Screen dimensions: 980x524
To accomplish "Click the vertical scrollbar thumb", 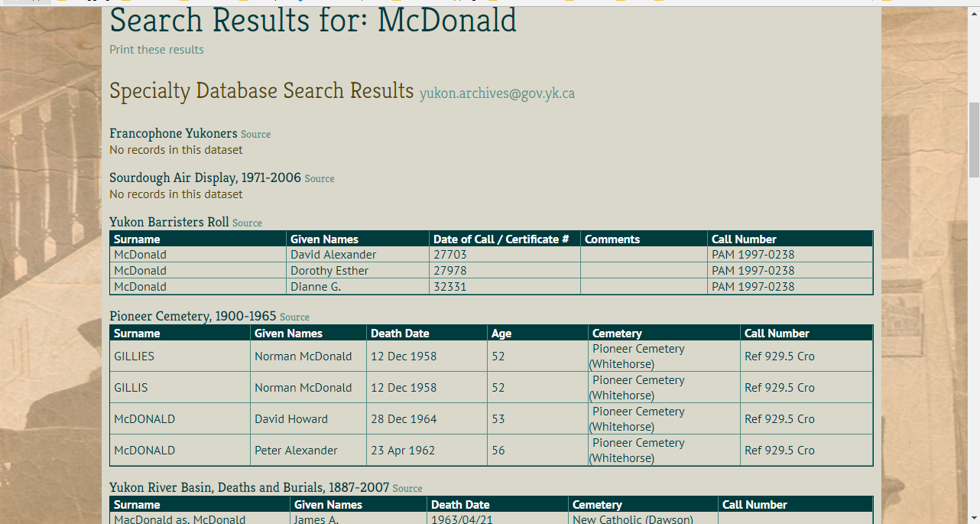I will pyautogui.click(x=973, y=138).
